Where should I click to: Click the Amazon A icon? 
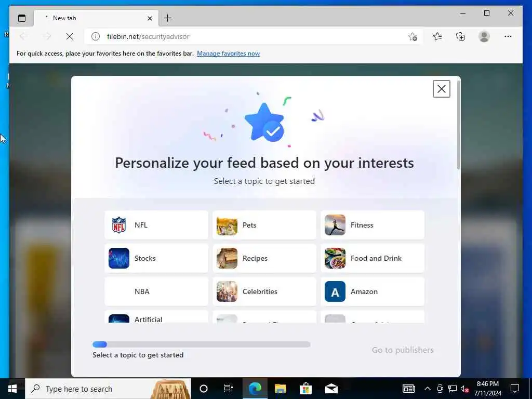coord(335,291)
